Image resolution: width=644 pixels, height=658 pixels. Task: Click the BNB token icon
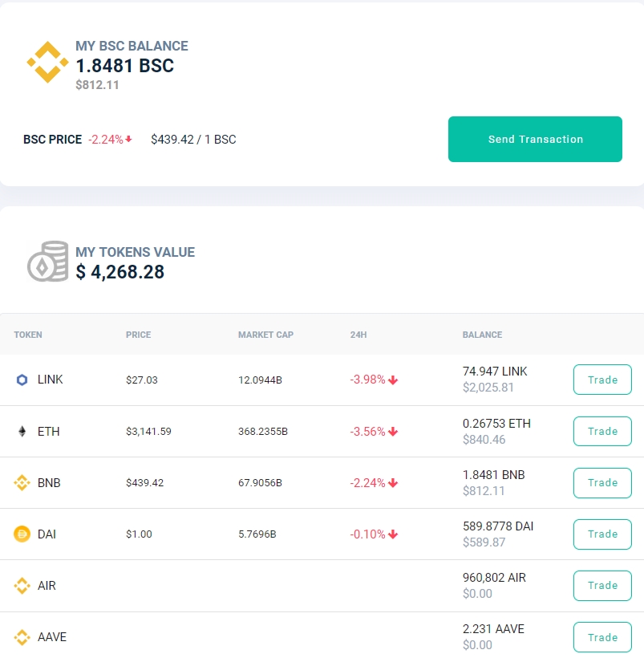click(x=22, y=482)
